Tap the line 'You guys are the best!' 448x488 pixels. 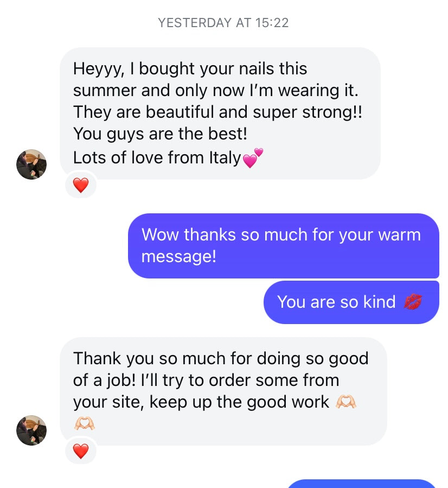point(160,134)
